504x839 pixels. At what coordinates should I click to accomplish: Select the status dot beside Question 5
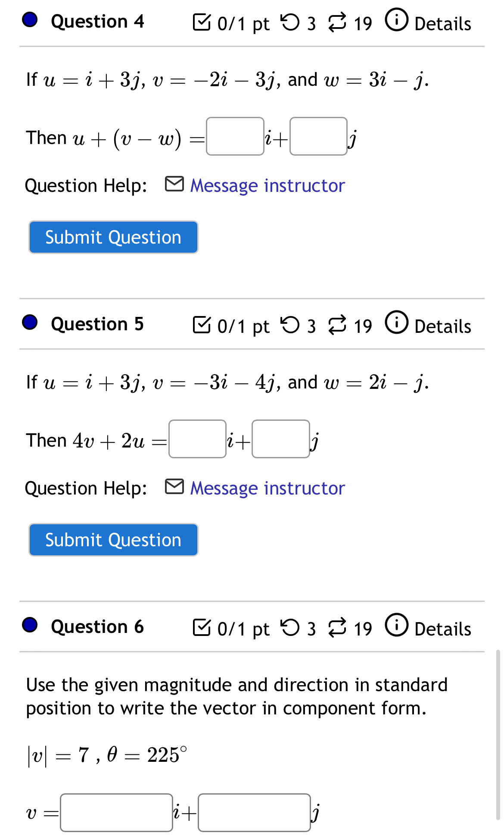coord(29,321)
